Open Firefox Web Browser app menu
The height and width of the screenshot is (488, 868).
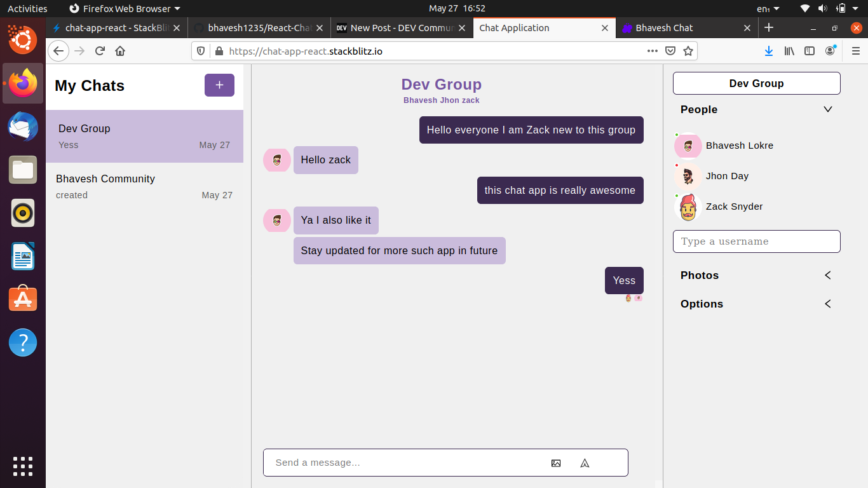point(125,8)
